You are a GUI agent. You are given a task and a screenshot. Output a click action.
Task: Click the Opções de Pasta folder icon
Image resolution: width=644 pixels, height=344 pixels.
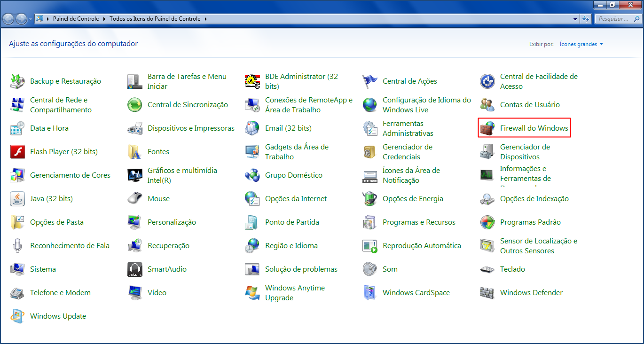coord(17,222)
